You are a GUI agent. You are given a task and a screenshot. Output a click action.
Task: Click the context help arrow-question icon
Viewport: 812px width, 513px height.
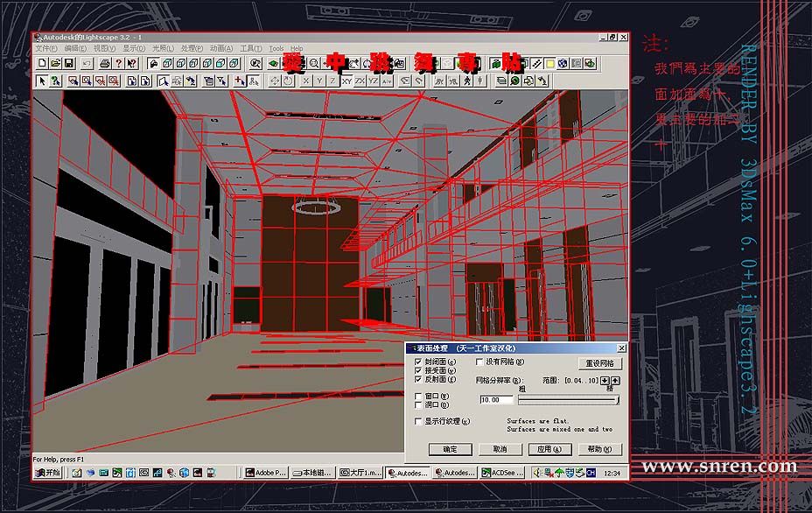pyautogui.click(x=131, y=64)
